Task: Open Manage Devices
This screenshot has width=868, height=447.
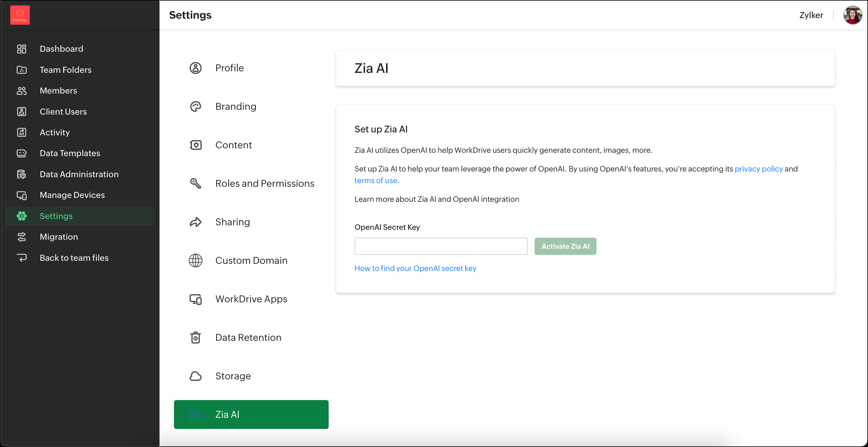Action: (x=80, y=195)
